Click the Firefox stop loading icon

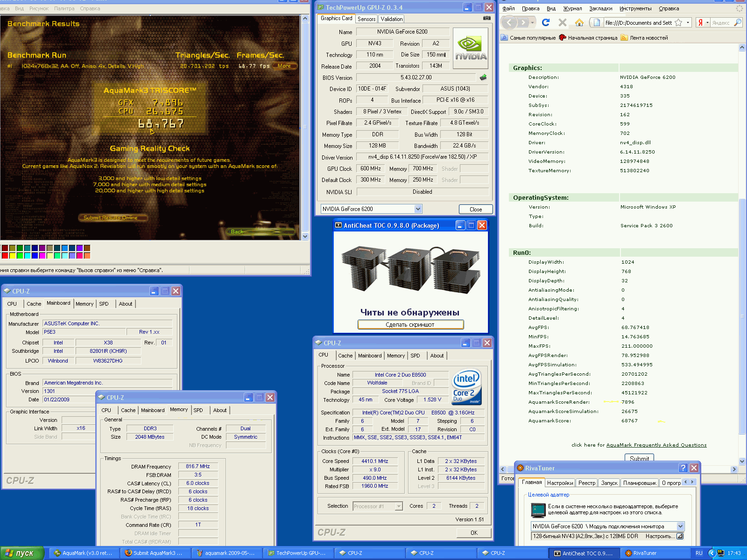click(x=563, y=22)
